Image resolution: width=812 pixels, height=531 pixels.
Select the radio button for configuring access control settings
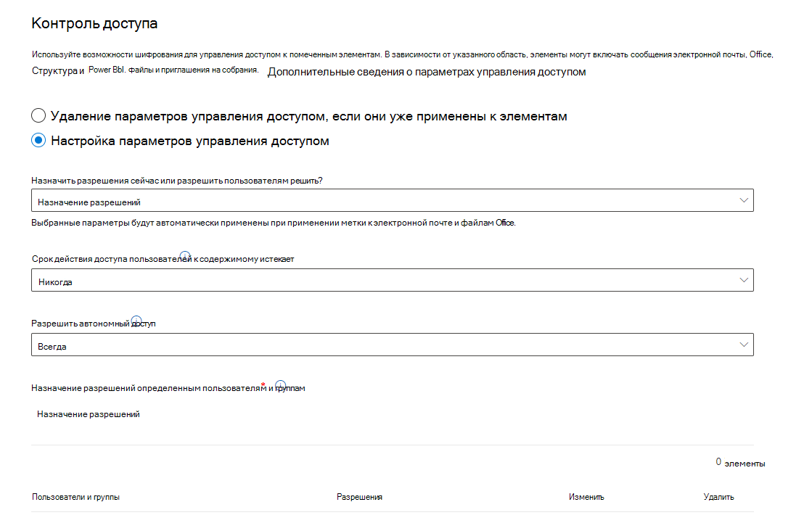(38, 140)
